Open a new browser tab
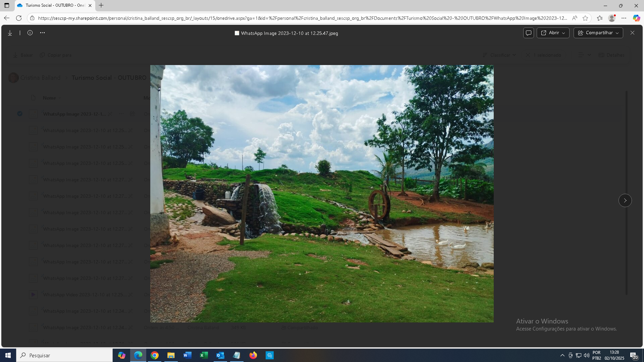The image size is (644, 362). tap(101, 5)
